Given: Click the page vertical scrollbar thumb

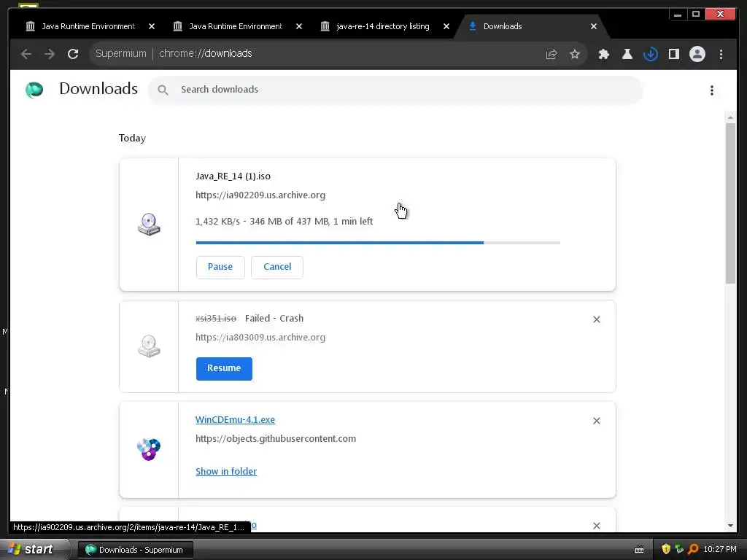Looking at the screenshot, I should pyautogui.click(x=730, y=203).
